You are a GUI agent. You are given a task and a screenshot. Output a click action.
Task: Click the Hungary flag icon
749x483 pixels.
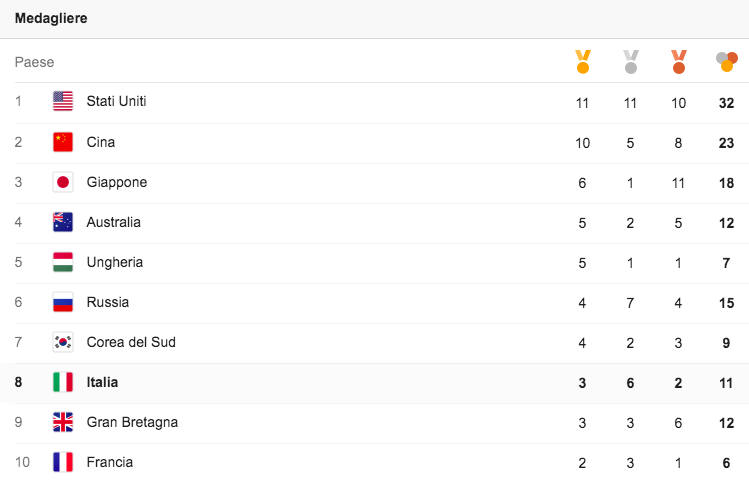(63, 262)
